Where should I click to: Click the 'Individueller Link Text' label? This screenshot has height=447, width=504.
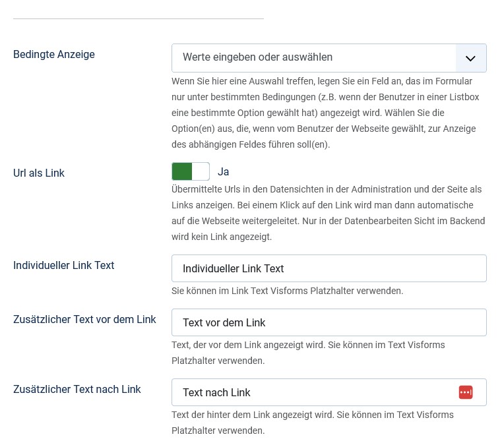[x=63, y=265]
